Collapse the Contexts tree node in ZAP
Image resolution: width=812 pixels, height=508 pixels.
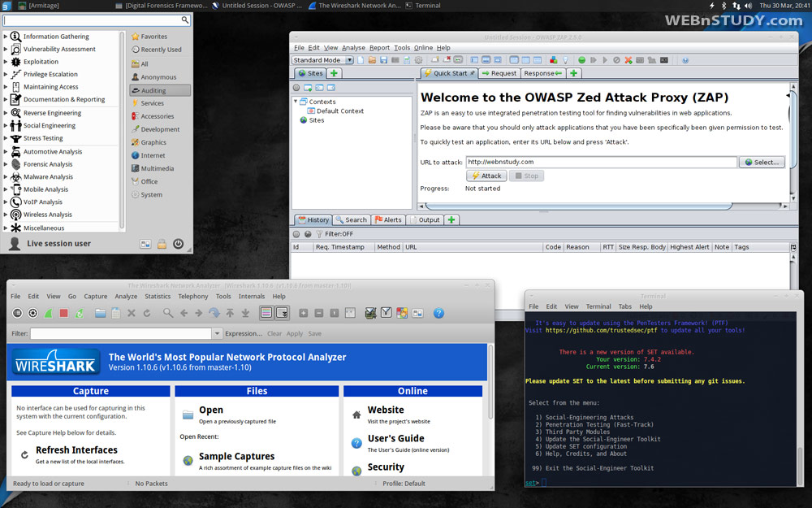[x=296, y=102]
